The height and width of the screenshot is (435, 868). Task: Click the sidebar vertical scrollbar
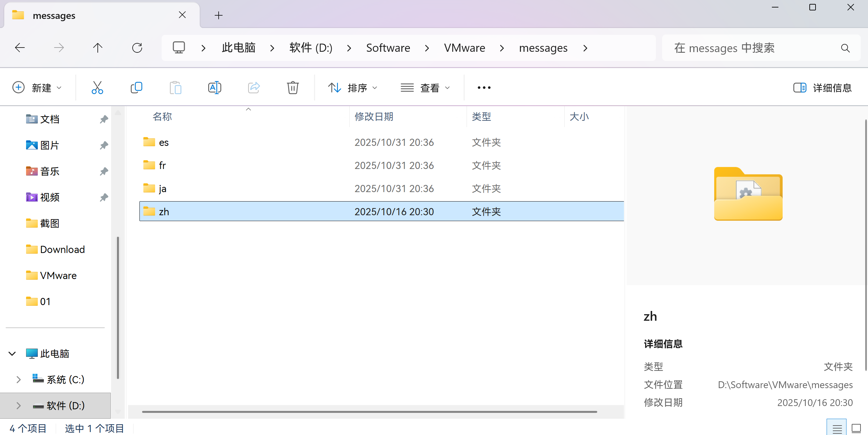pyautogui.click(x=118, y=308)
